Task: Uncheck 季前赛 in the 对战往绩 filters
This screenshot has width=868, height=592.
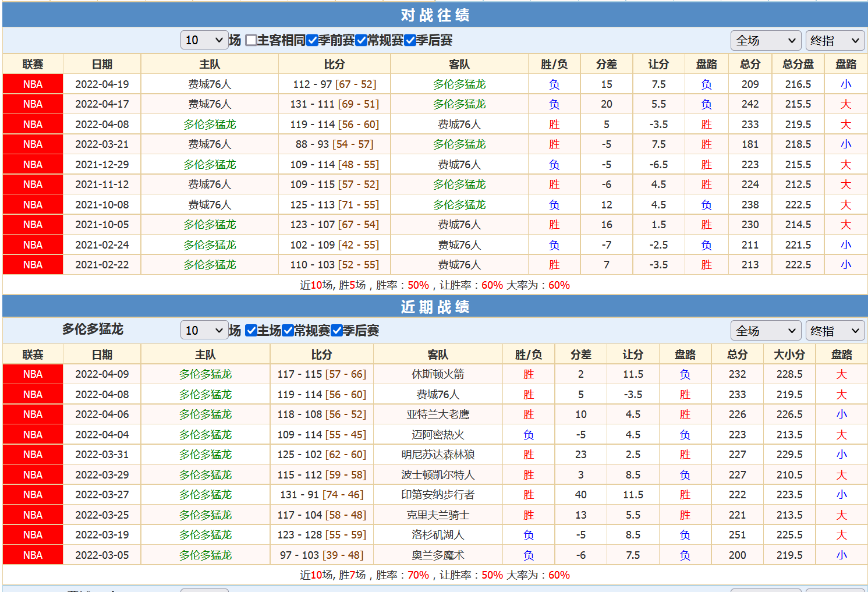Action: 312,40
